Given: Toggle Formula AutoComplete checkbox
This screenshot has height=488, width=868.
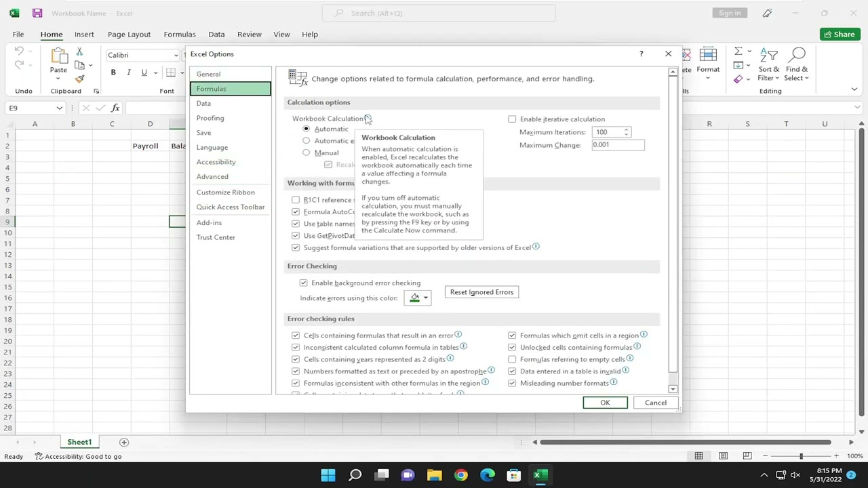Looking at the screenshot, I should [296, 211].
